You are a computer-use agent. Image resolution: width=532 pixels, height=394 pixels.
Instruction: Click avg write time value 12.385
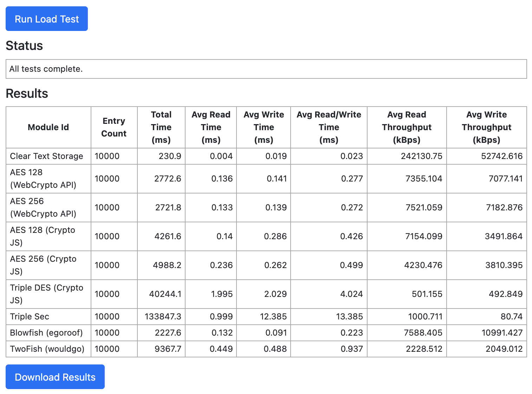click(x=273, y=317)
